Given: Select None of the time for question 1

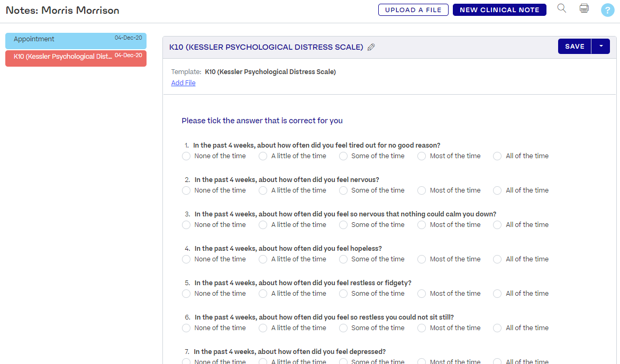Looking at the screenshot, I should coord(186,156).
